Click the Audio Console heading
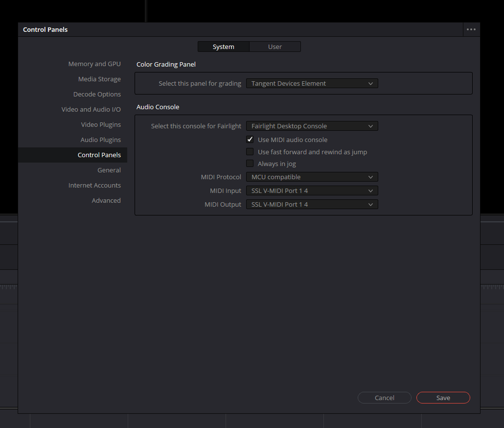This screenshot has width=504, height=428. click(158, 107)
